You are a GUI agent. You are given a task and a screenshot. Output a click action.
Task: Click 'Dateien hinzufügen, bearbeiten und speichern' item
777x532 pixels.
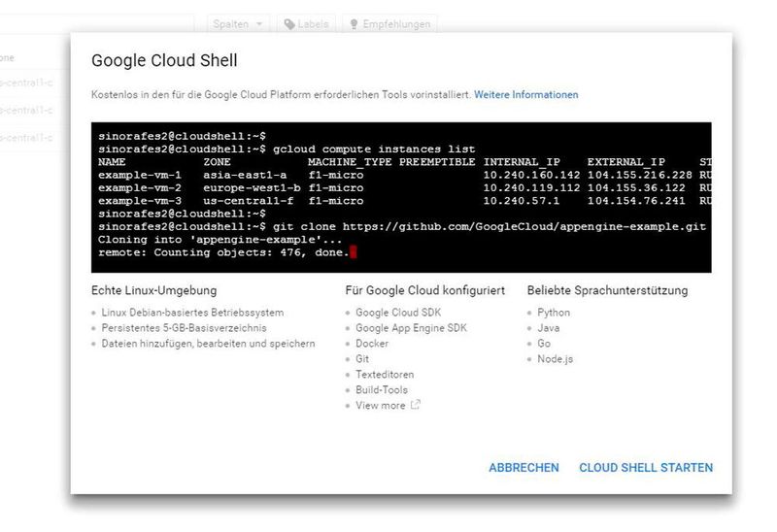pyautogui.click(x=208, y=344)
